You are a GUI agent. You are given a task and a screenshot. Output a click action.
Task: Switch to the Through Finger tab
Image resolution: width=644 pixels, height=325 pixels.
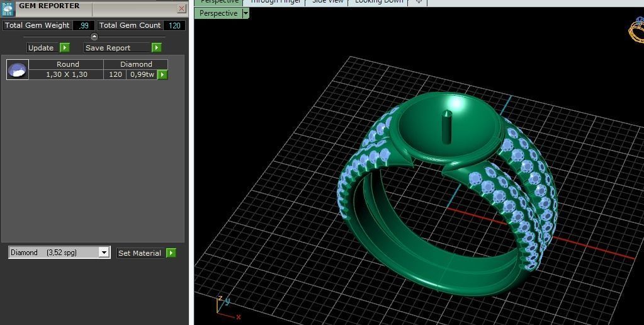click(x=274, y=2)
